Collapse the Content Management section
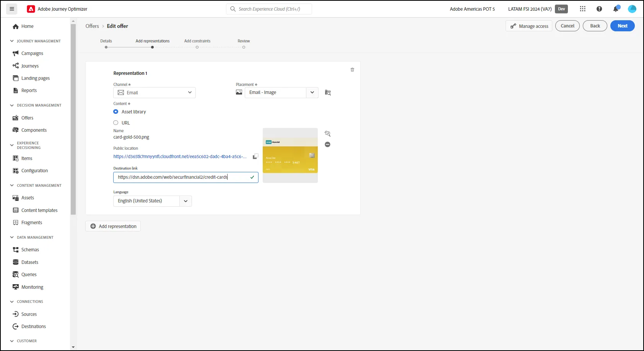 pyautogui.click(x=12, y=186)
